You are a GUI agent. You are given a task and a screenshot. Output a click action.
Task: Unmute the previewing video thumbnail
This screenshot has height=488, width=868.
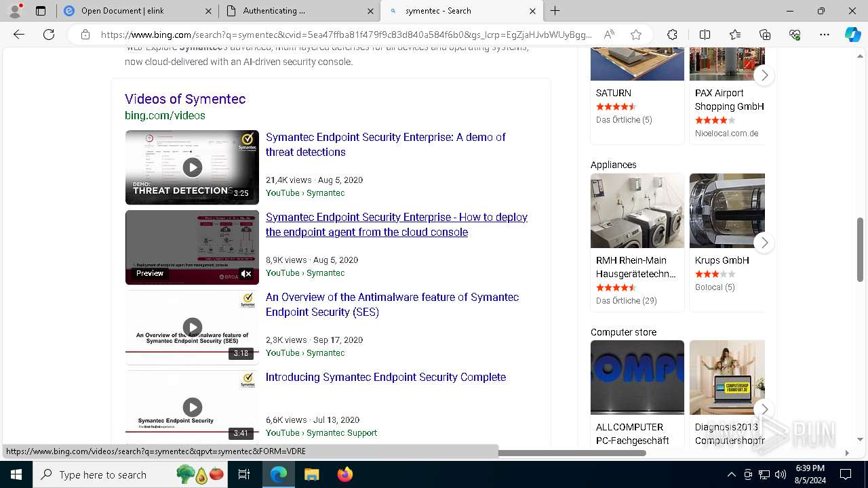(246, 274)
